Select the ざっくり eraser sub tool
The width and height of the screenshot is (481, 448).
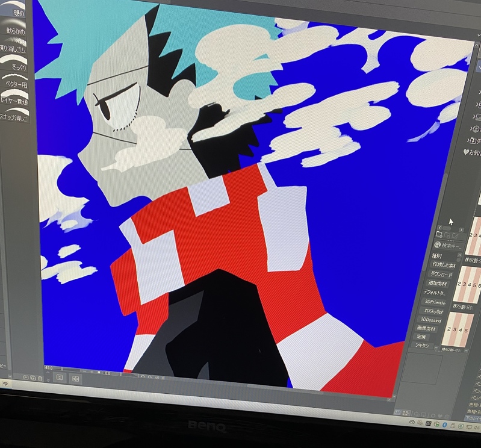[14, 63]
